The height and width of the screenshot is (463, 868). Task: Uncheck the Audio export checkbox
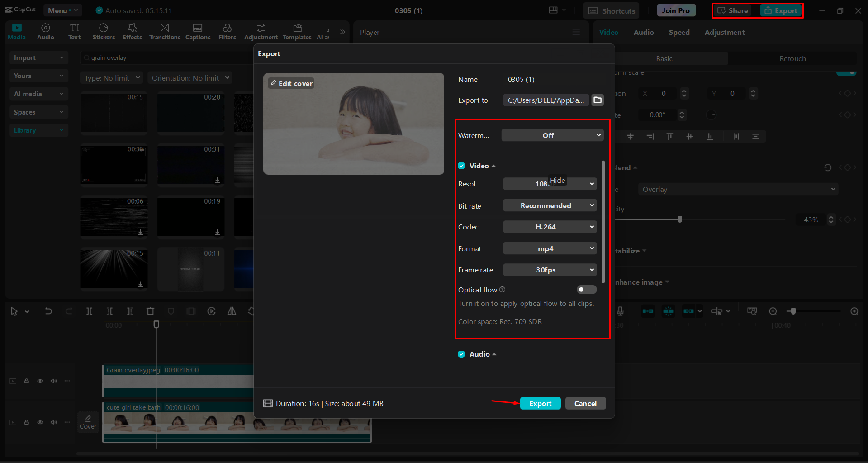pyautogui.click(x=461, y=354)
